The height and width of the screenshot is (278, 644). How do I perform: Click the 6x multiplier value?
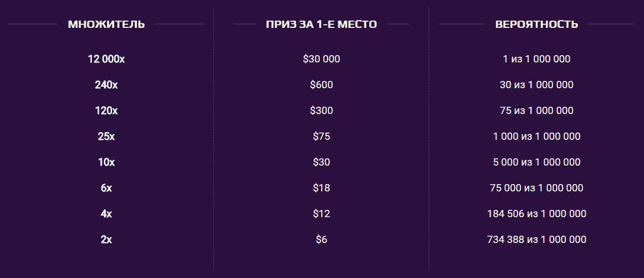click(x=106, y=188)
